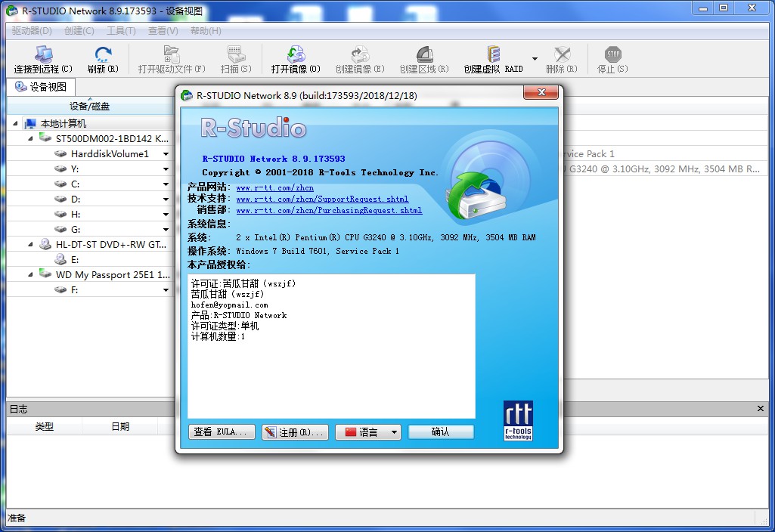Select the G: volume icon
Image resolution: width=775 pixels, height=532 pixels.
click(x=60, y=229)
